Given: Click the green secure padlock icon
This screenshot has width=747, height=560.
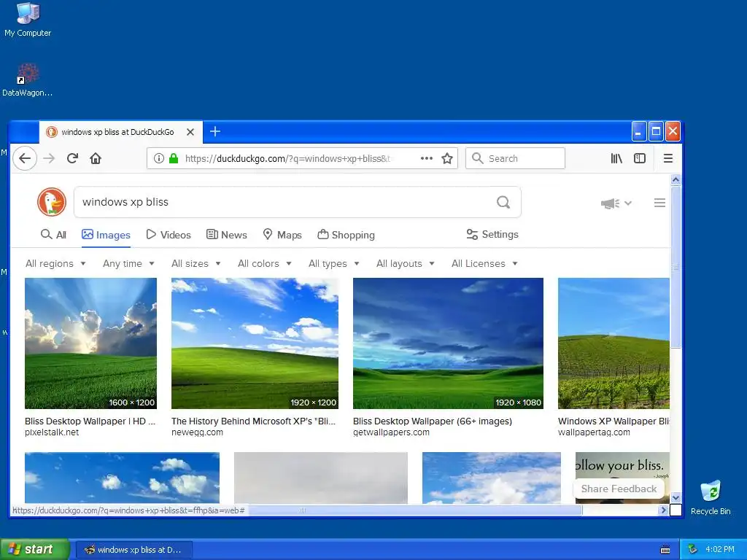Looking at the screenshot, I should 174,158.
